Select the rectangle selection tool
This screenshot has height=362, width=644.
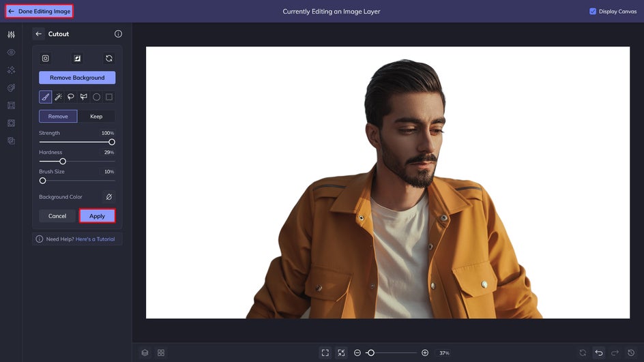tap(109, 97)
